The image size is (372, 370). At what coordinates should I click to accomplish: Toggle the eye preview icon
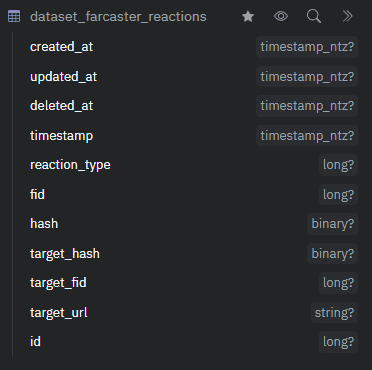(x=281, y=16)
